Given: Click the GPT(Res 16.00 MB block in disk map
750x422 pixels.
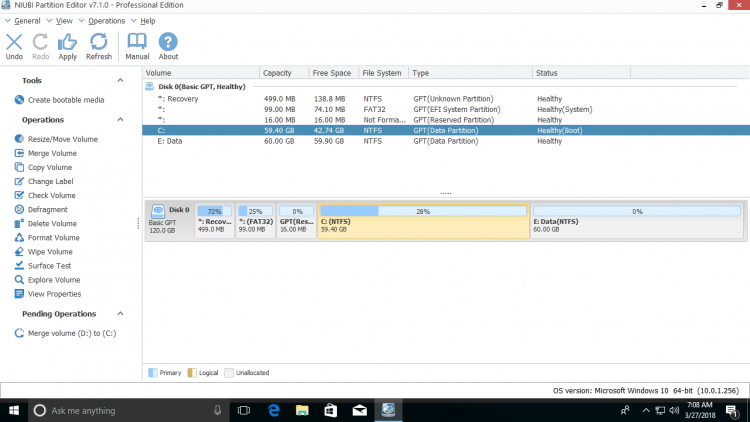Looking at the screenshot, I should click(x=296, y=221).
